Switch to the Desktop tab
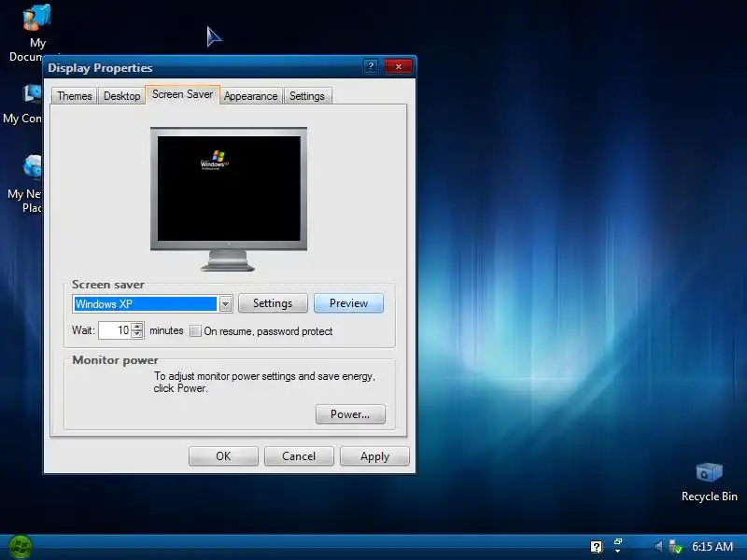The height and width of the screenshot is (560, 747). (x=122, y=96)
